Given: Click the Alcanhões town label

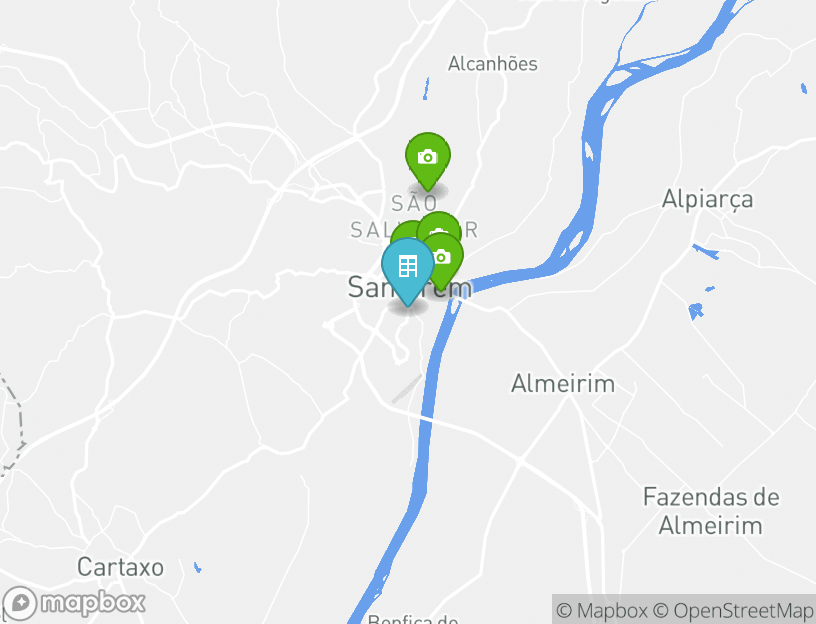Looking at the screenshot, I should pos(492,64).
